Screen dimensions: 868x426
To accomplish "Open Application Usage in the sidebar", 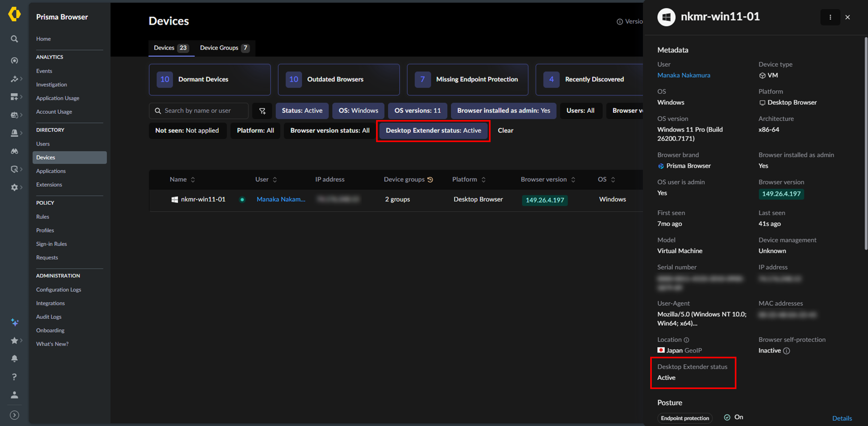I will [x=58, y=98].
